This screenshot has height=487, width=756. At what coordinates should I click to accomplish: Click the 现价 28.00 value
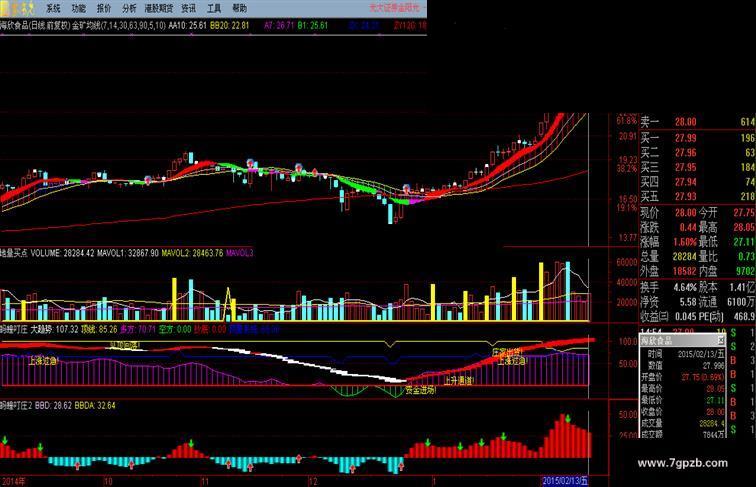[685, 213]
